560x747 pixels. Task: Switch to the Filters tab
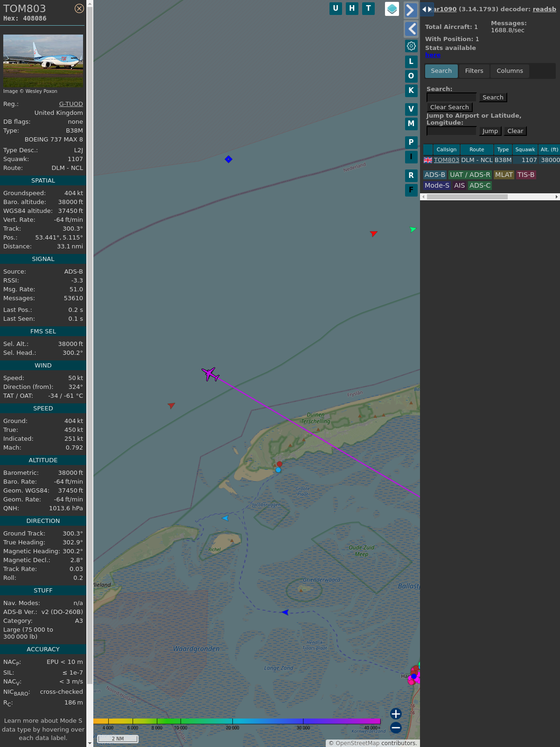[x=474, y=71]
